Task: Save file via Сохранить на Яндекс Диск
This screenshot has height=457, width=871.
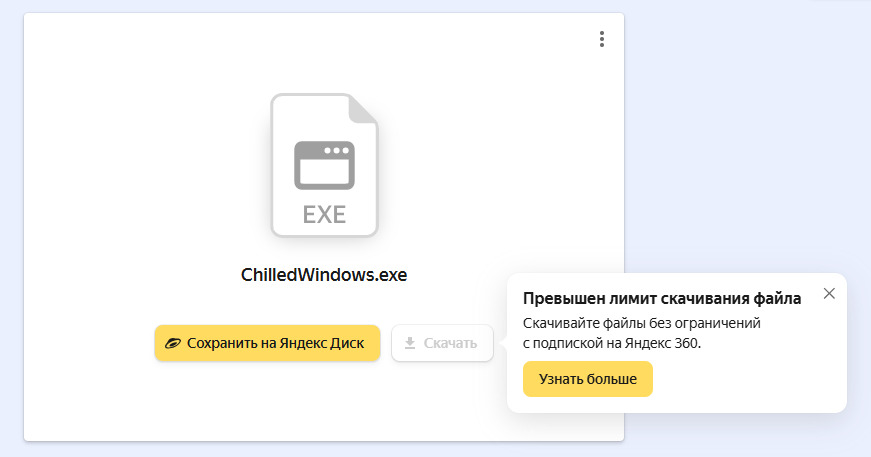Action: pos(267,343)
